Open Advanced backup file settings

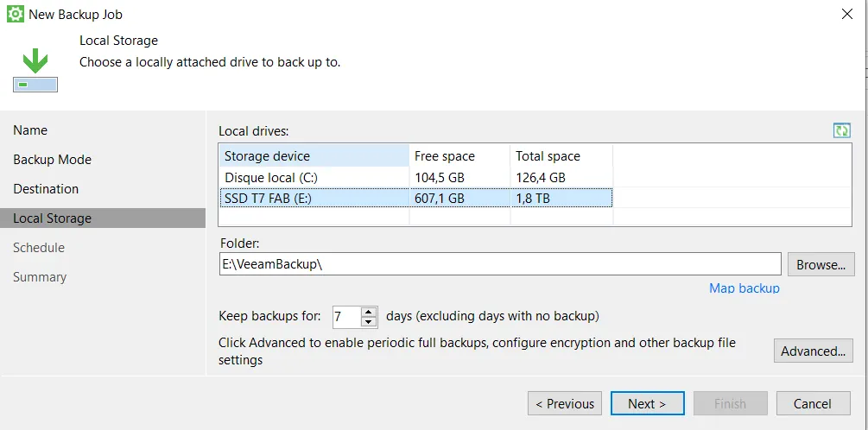point(814,351)
